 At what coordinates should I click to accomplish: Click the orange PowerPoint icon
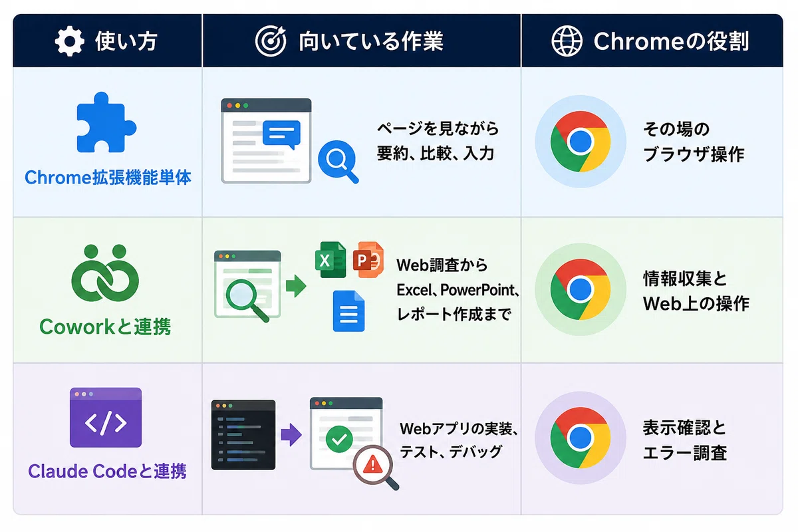(x=368, y=260)
